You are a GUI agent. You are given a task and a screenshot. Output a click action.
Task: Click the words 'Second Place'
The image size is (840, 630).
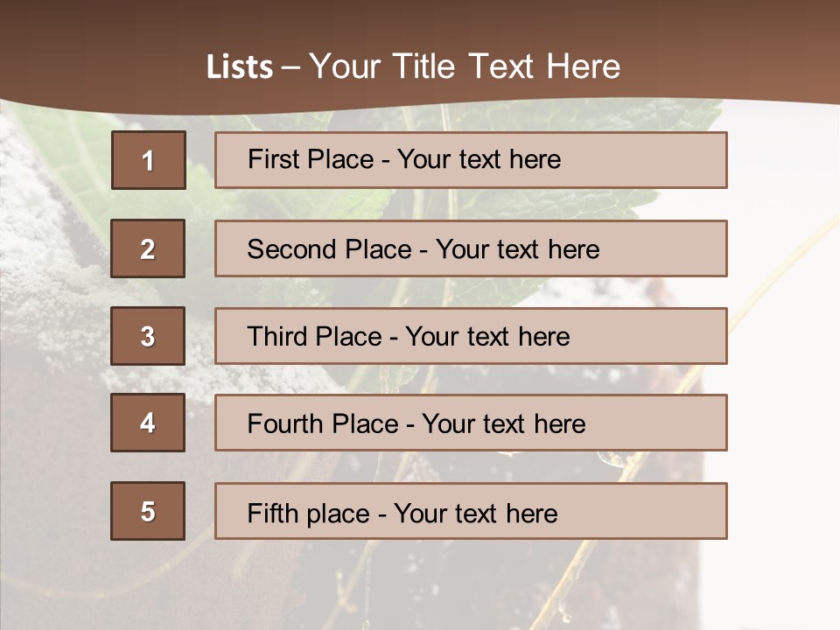(x=330, y=249)
